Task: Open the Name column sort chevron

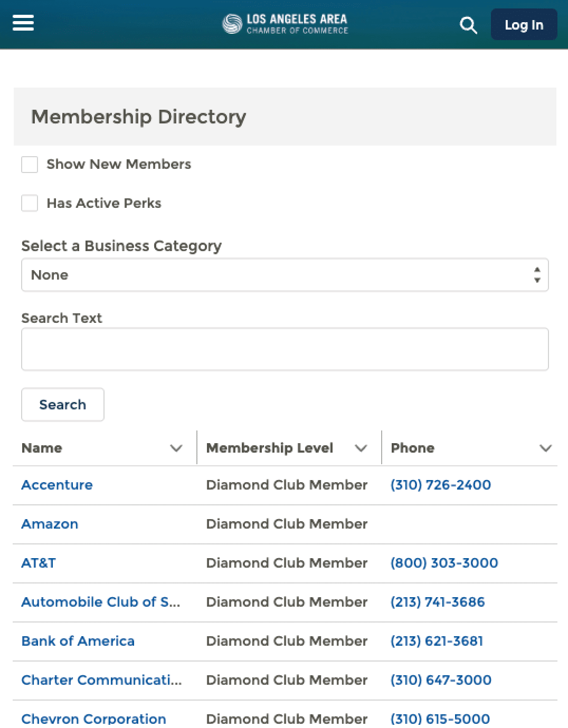Action: (176, 448)
